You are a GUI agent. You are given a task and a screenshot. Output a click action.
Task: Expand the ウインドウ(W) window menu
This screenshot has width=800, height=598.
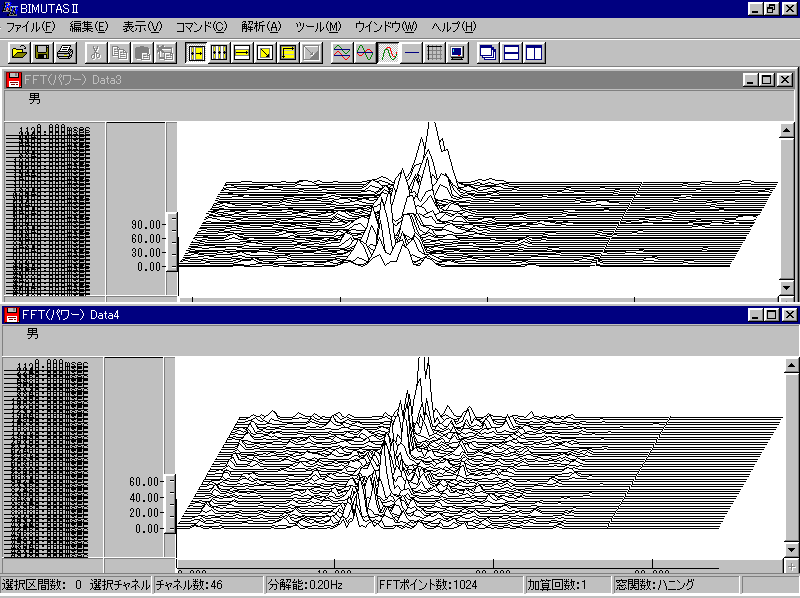coord(386,26)
